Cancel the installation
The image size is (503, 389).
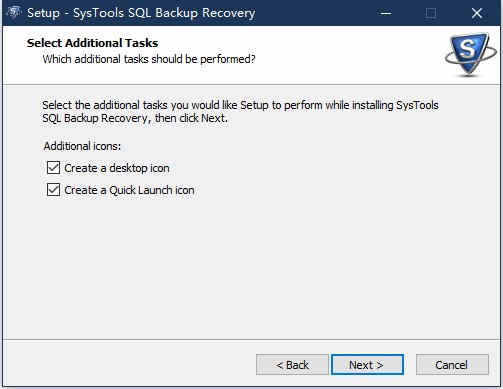(x=452, y=365)
